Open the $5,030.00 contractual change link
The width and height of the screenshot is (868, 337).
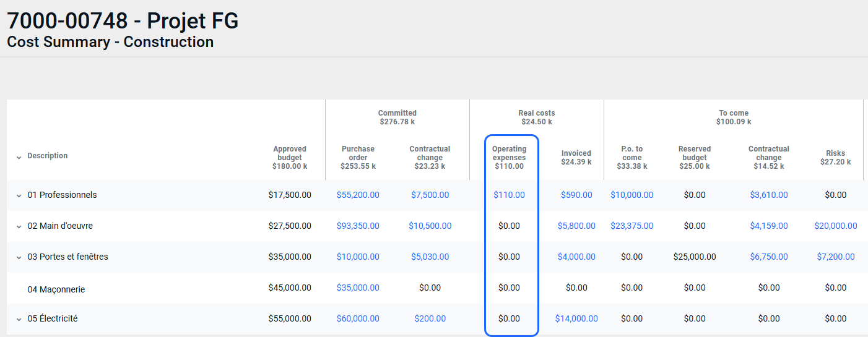click(x=430, y=257)
